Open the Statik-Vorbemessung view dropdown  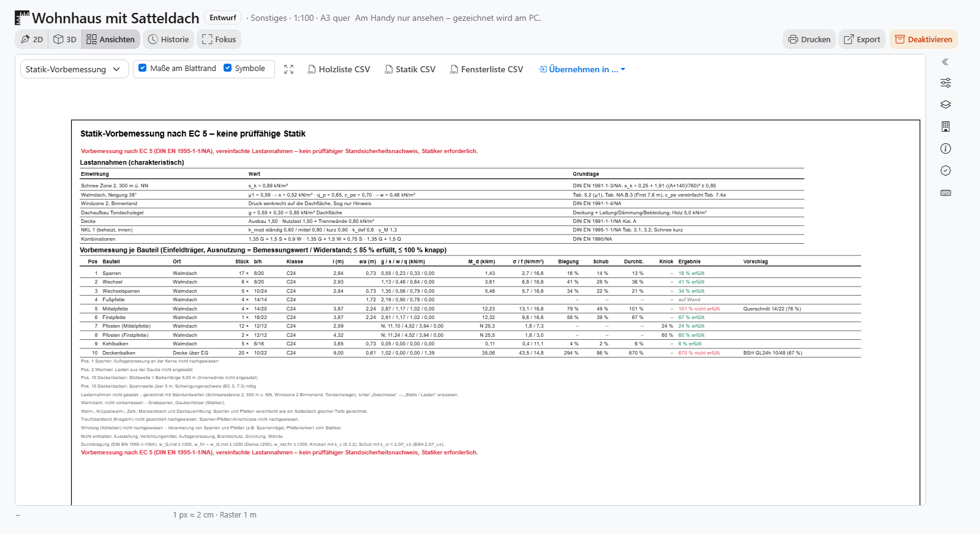74,69
